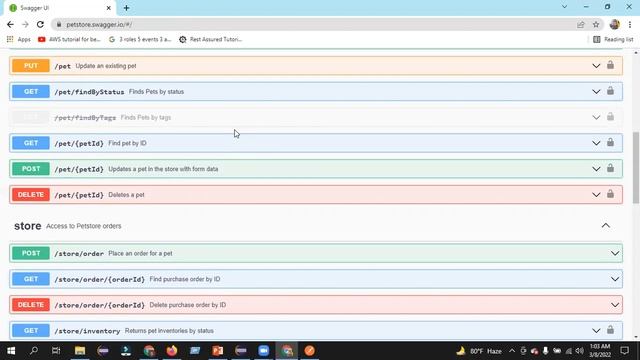Viewport: 640px width, 360px height.
Task: Open Chrome three-dot menu
Action: point(630,24)
